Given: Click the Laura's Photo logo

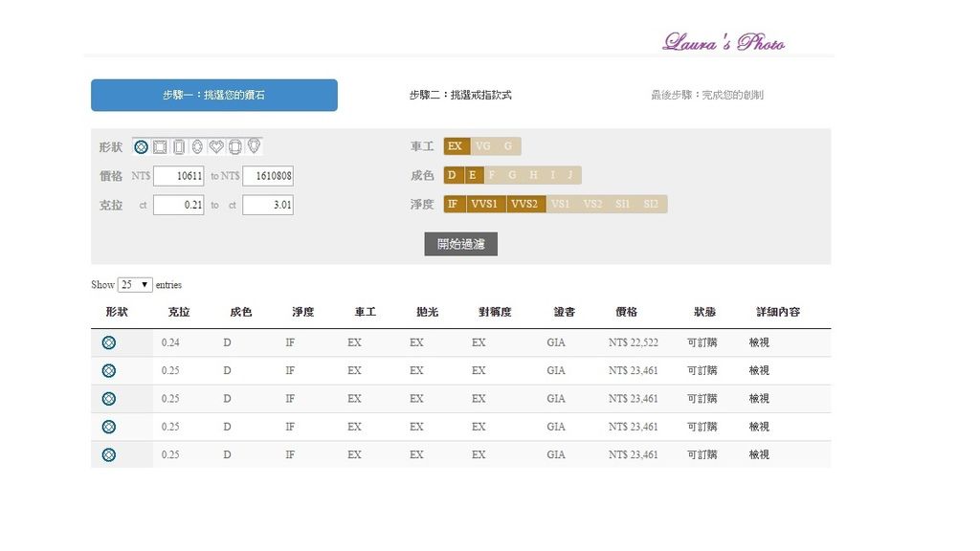Looking at the screenshot, I should tap(724, 43).
